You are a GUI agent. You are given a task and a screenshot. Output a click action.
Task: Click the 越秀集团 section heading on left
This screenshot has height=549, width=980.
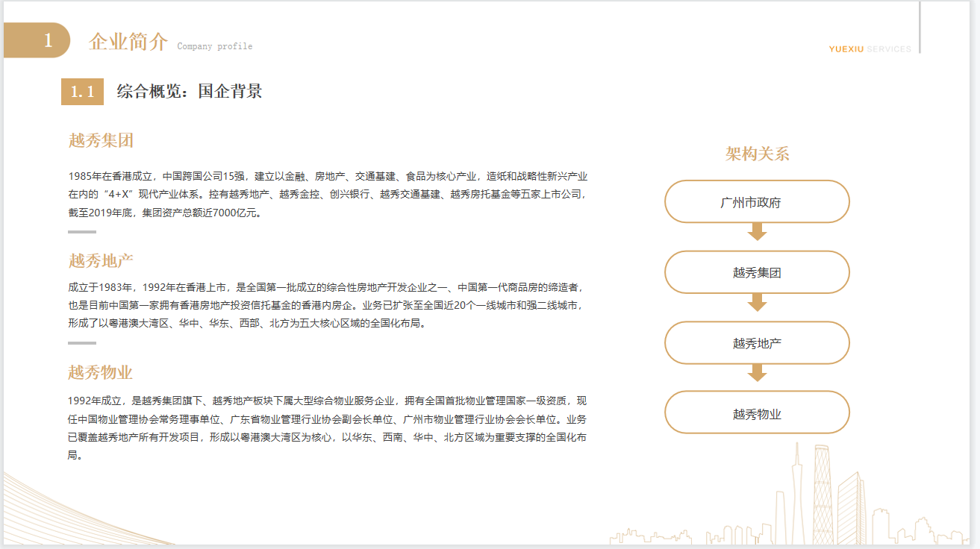(x=101, y=140)
